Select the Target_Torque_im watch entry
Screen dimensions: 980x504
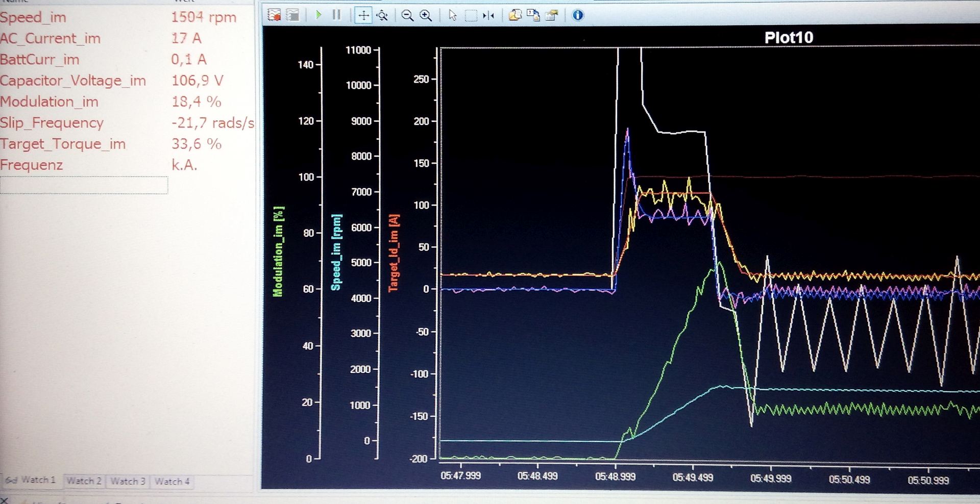pyautogui.click(x=63, y=144)
